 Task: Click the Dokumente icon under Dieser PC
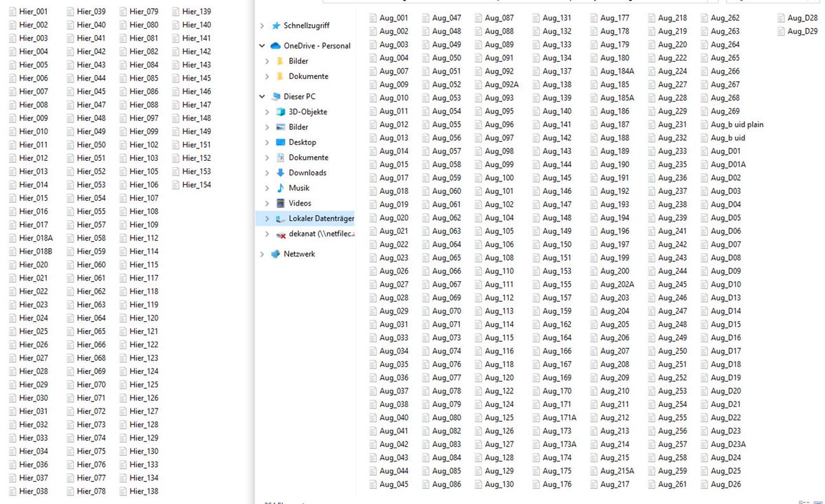pyautogui.click(x=280, y=157)
